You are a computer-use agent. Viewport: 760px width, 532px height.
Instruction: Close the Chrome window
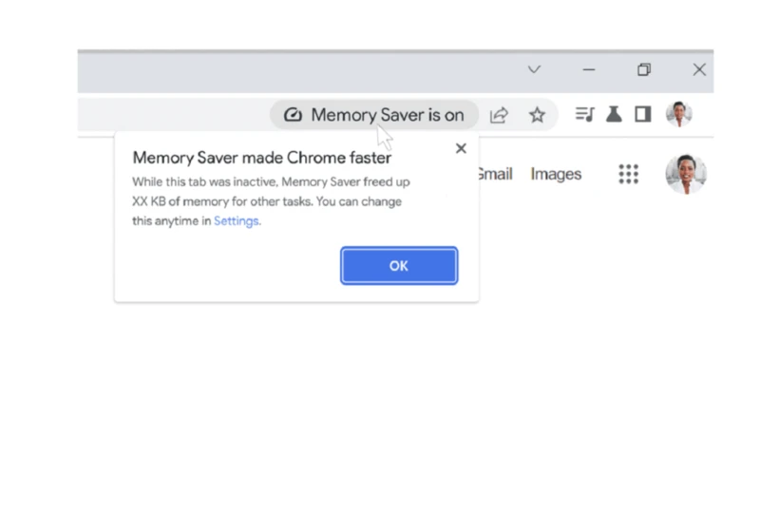[699, 69]
